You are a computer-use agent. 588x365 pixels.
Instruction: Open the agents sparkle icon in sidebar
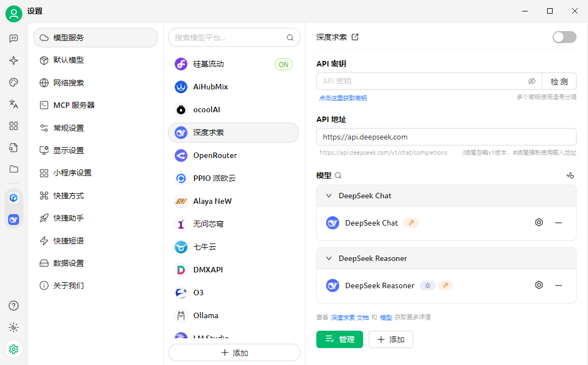point(14,60)
